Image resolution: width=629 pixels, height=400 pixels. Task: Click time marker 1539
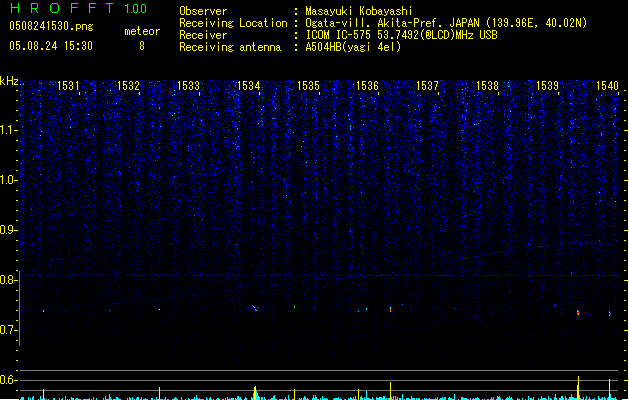[547, 85]
